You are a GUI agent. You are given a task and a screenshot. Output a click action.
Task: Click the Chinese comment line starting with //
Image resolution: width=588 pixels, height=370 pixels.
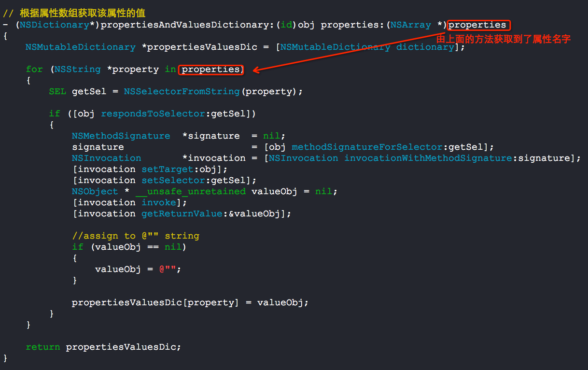point(74,13)
